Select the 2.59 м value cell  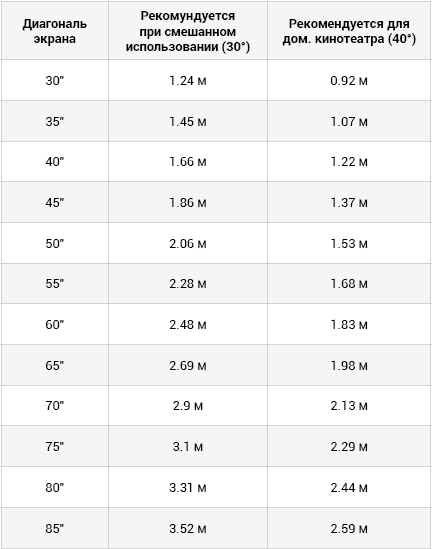(x=349, y=529)
